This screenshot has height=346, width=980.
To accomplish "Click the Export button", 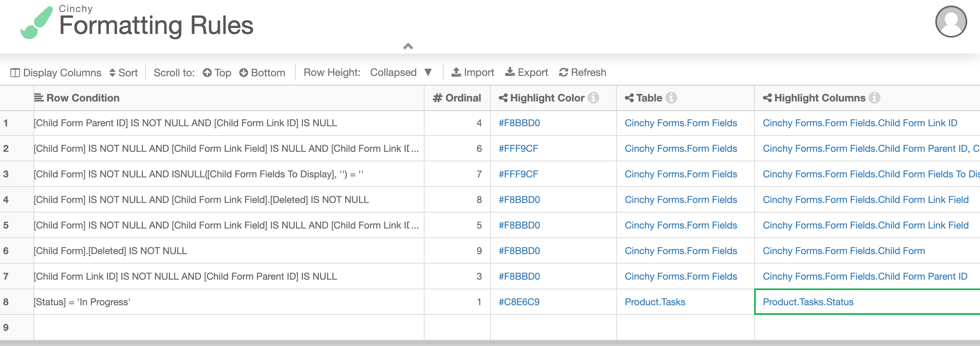I will point(527,72).
